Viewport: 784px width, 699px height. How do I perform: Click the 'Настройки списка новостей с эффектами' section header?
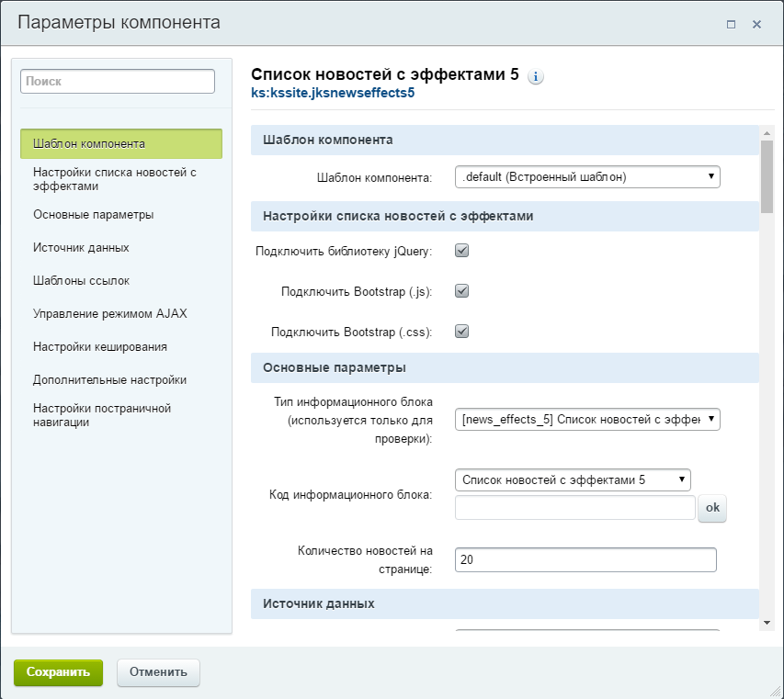pyautogui.click(x=505, y=217)
